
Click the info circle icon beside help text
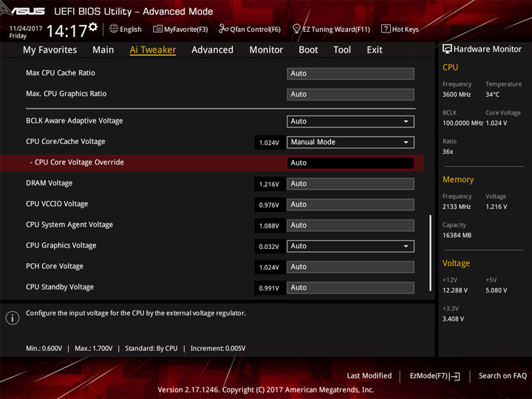click(x=13, y=318)
